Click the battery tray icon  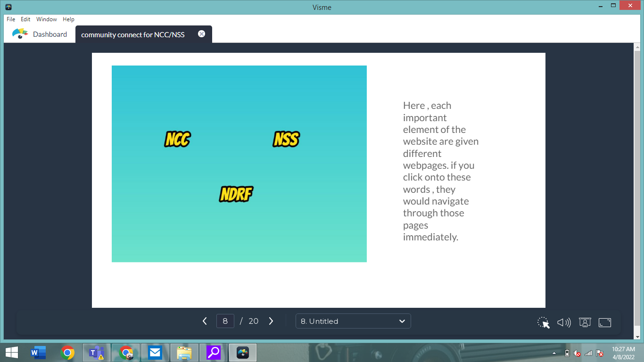pyautogui.click(x=567, y=353)
